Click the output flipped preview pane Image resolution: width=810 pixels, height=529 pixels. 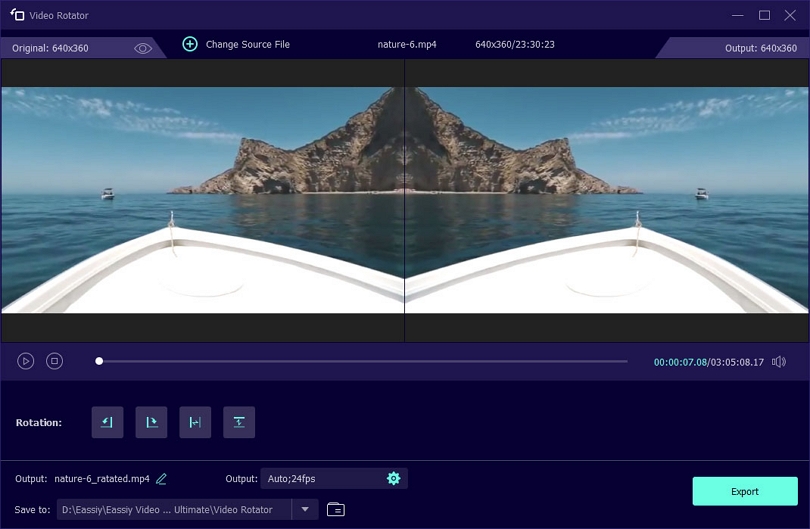click(x=607, y=200)
